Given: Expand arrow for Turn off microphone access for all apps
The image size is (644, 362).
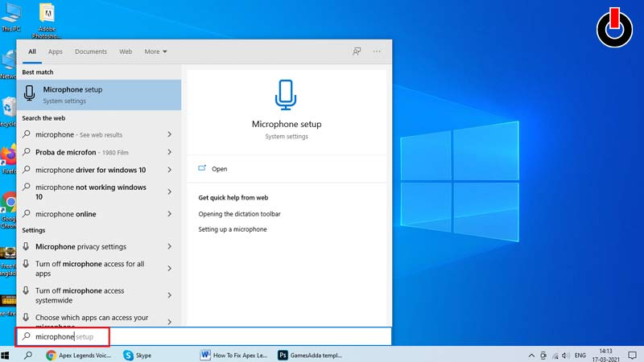Looking at the screenshot, I should click(169, 269).
